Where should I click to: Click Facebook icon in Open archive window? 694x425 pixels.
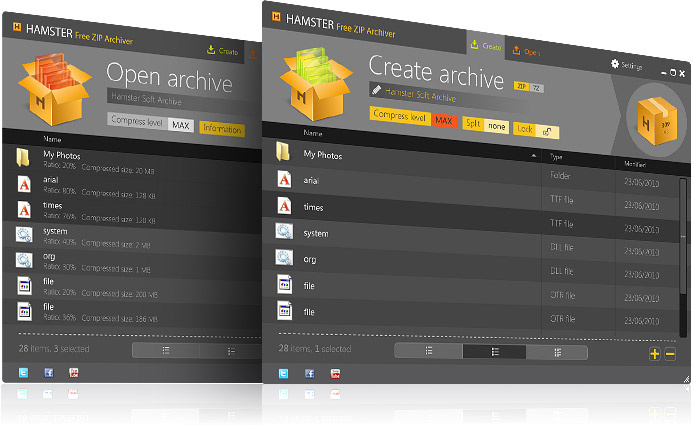tap(49, 372)
